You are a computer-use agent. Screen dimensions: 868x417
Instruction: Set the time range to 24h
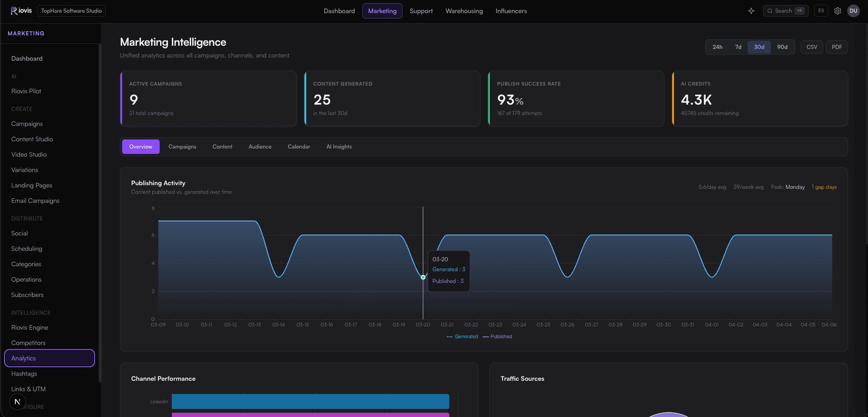[717, 47]
